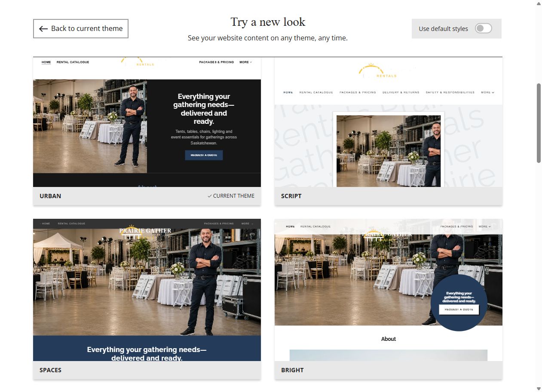The height and width of the screenshot is (392, 542).
Task: Click the Try a new look heading
Action: pos(268,22)
